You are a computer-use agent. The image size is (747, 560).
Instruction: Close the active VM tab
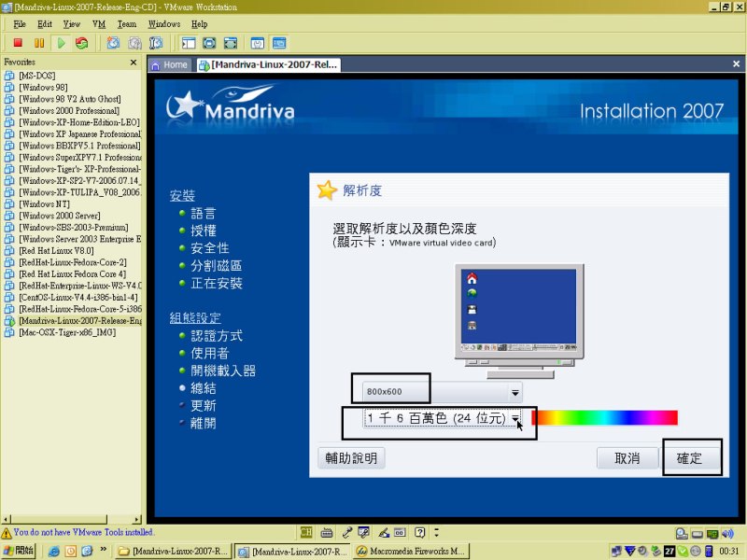pyautogui.click(x=736, y=63)
